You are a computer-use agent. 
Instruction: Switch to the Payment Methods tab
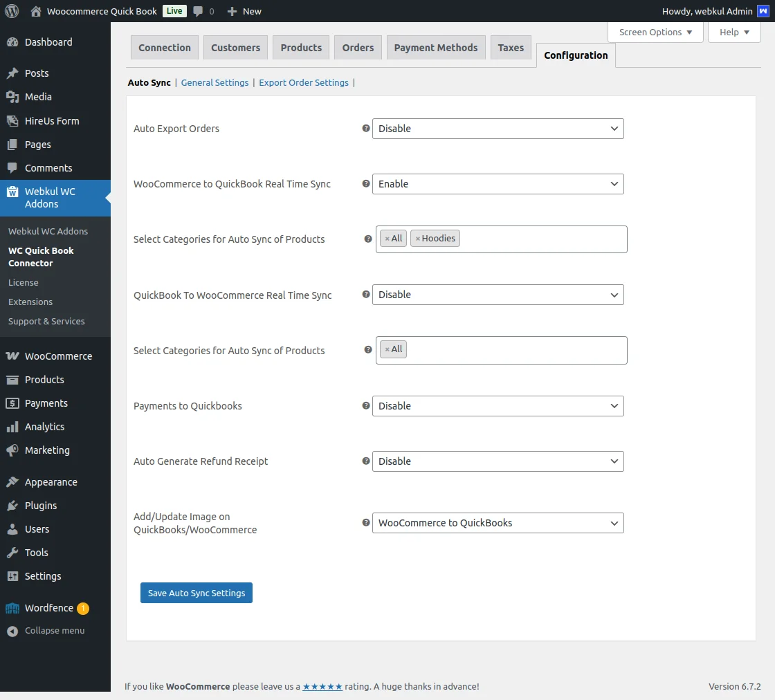pyautogui.click(x=436, y=48)
